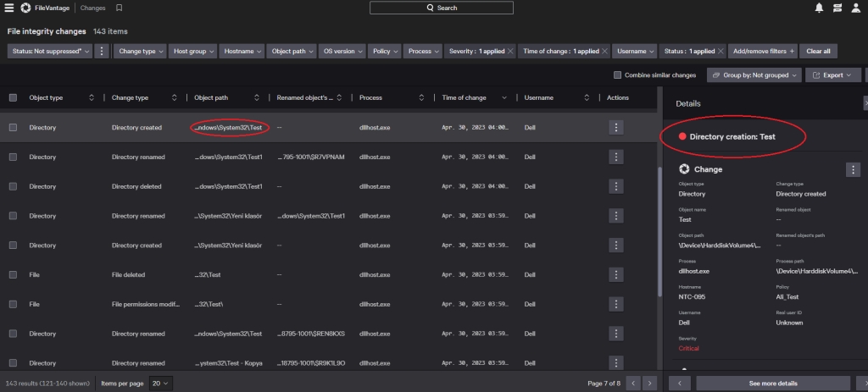Viewport: 868px width, 392px height.
Task: Open the hamburger navigation menu
Action: 8,8
